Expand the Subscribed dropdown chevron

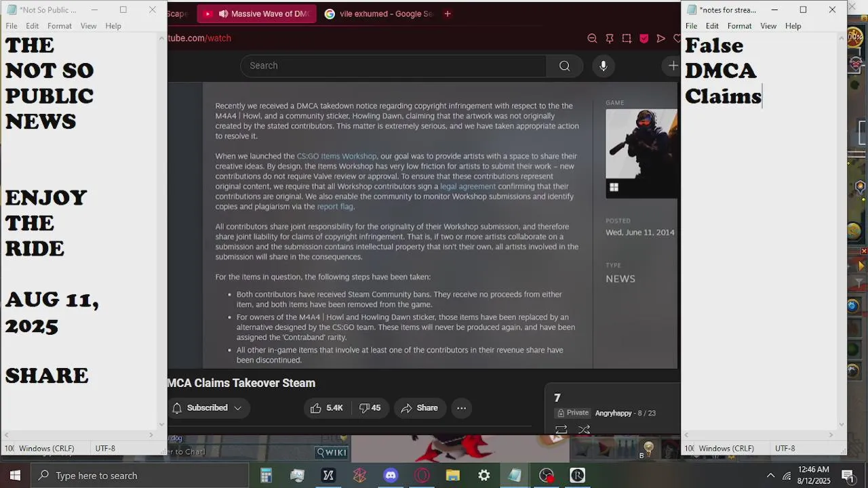237,408
